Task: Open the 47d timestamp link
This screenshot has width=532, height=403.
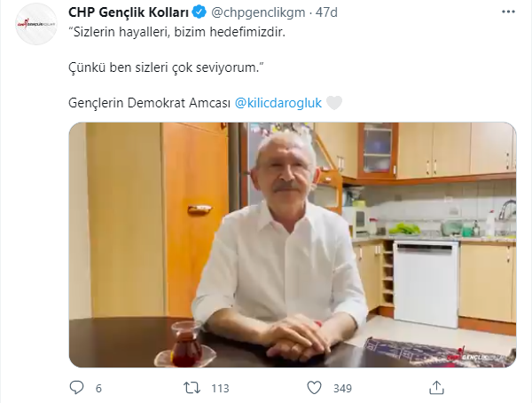Action: [326, 12]
